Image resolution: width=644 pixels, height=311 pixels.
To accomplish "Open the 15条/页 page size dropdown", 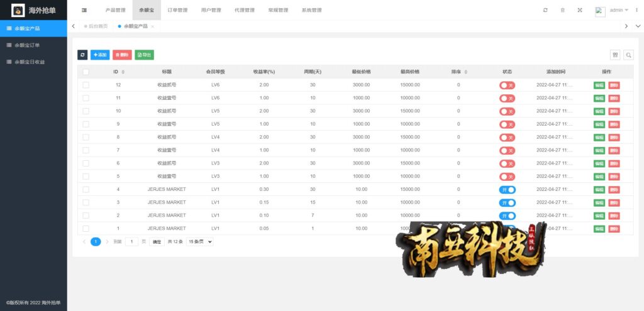I will click(199, 242).
